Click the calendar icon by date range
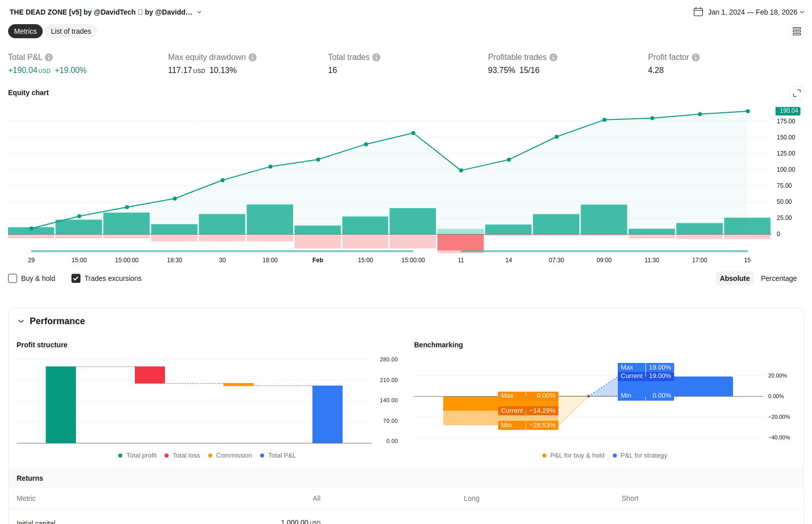Screen dimensions: 812x524 [x=698, y=12]
